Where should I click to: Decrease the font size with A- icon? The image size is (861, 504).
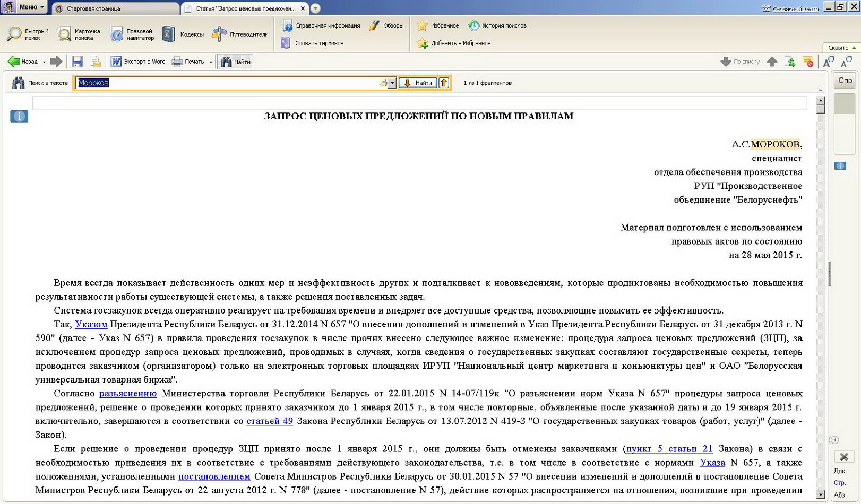[846, 62]
